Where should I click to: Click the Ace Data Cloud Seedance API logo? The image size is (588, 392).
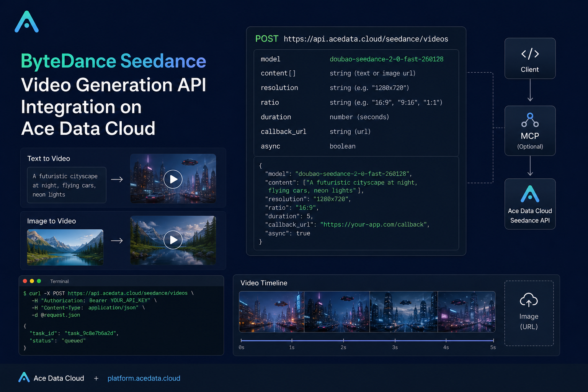530,194
